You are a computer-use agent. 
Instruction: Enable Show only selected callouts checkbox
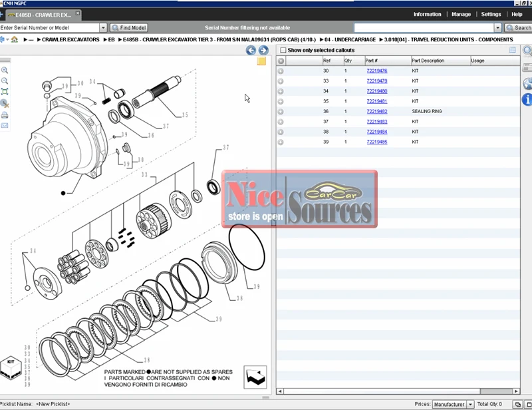point(283,51)
